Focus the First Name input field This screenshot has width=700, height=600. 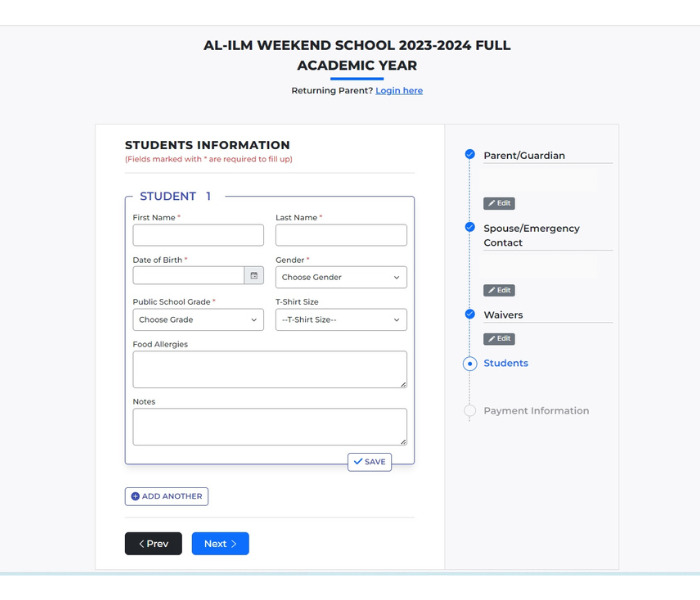tap(198, 235)
